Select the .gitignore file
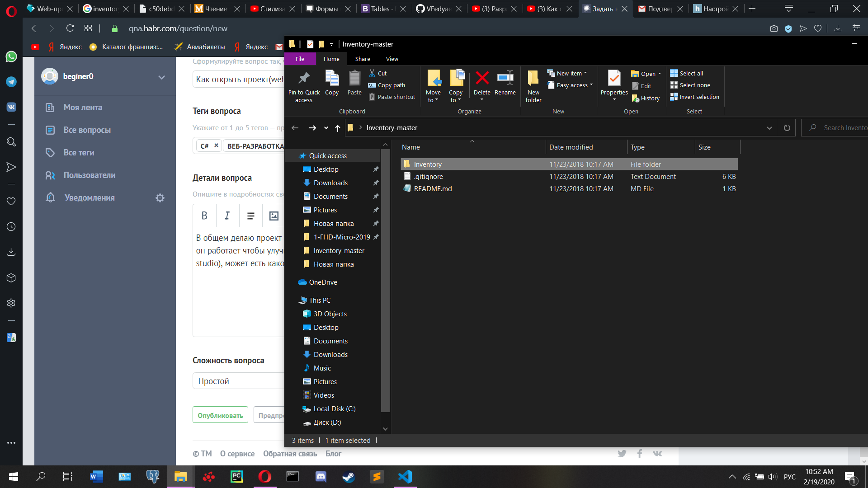 (428, 177)
